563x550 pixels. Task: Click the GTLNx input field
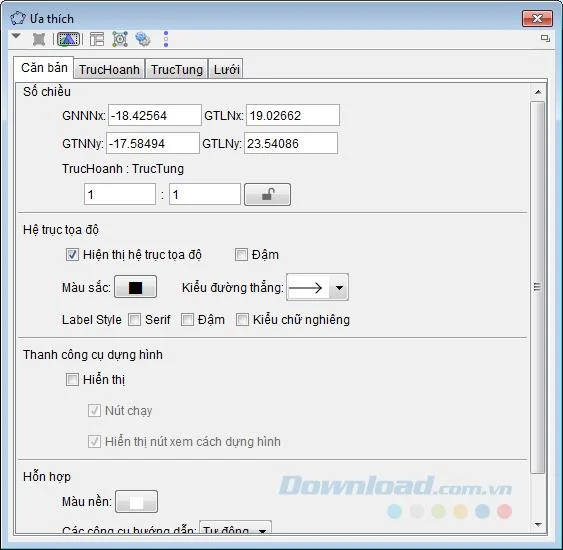pos(293,115)
